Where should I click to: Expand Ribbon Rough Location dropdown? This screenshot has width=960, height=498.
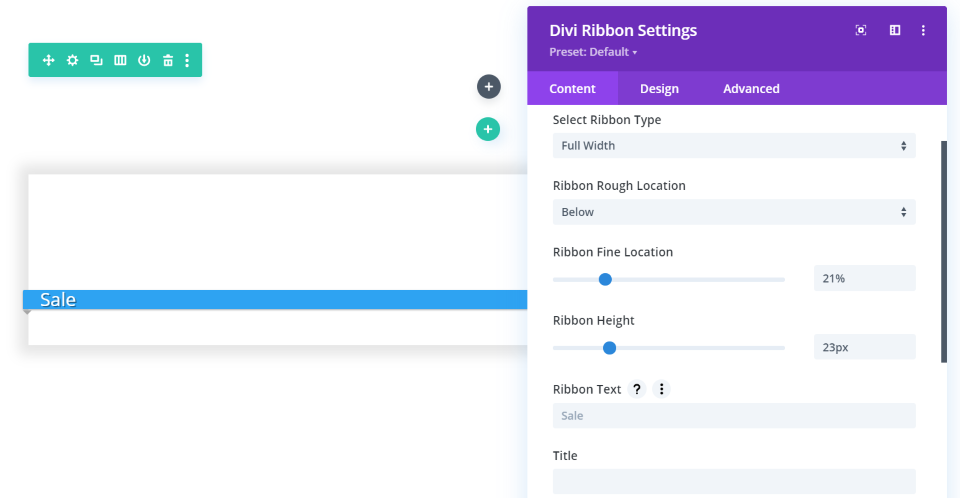[x=734, y=212]
